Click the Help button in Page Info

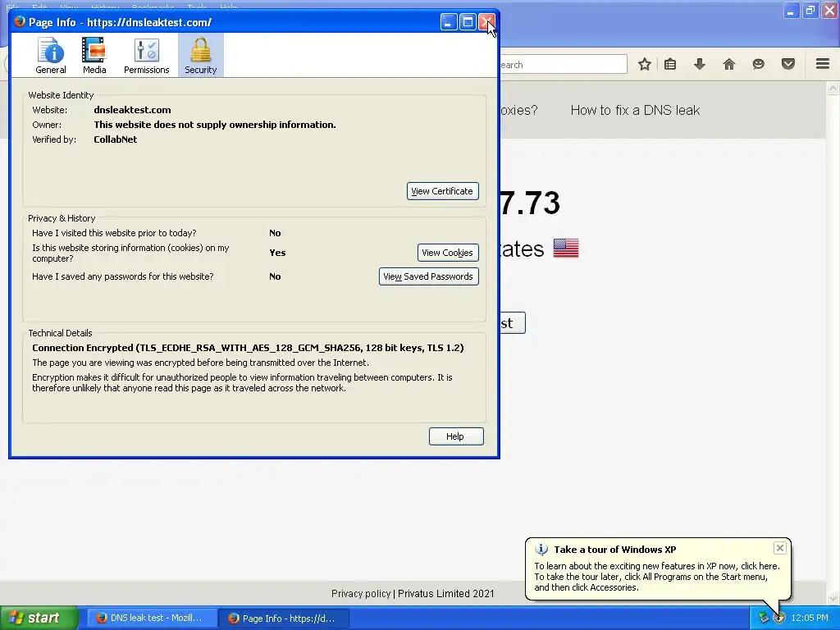point(456,436)
